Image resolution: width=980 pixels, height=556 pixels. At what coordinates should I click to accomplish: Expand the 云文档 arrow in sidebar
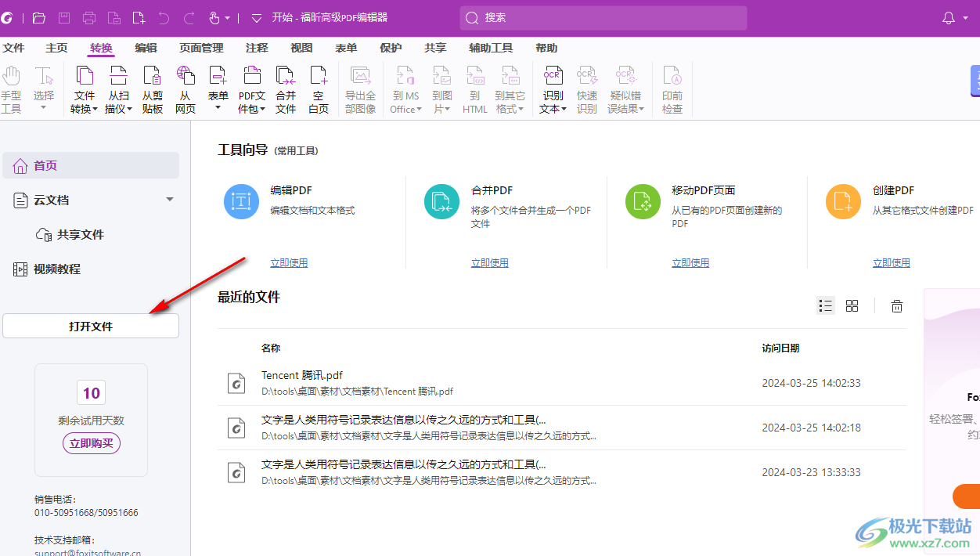170,200
